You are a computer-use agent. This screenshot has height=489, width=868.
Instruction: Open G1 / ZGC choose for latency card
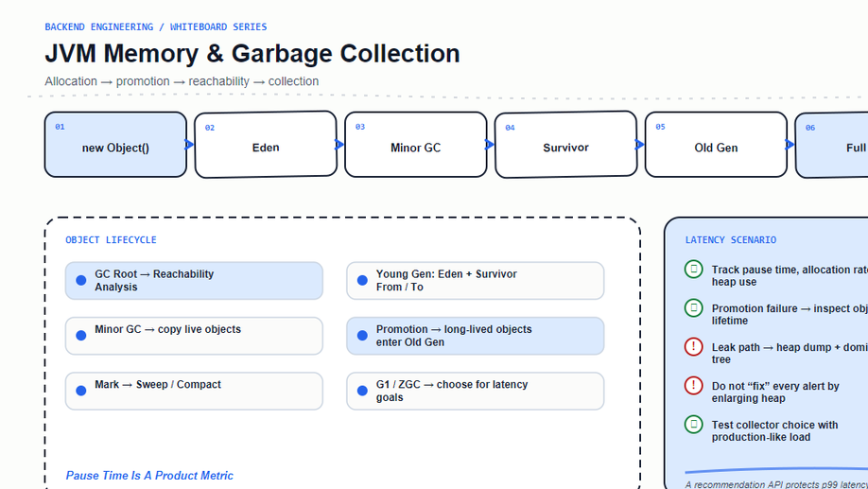(476, 391)
